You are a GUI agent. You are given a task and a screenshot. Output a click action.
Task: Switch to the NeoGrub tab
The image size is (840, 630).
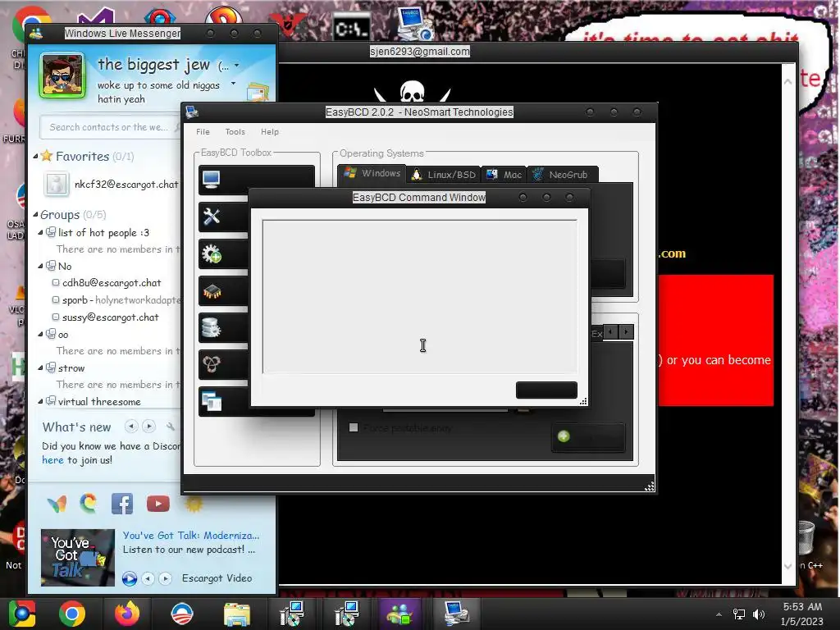tap(563, 175)
